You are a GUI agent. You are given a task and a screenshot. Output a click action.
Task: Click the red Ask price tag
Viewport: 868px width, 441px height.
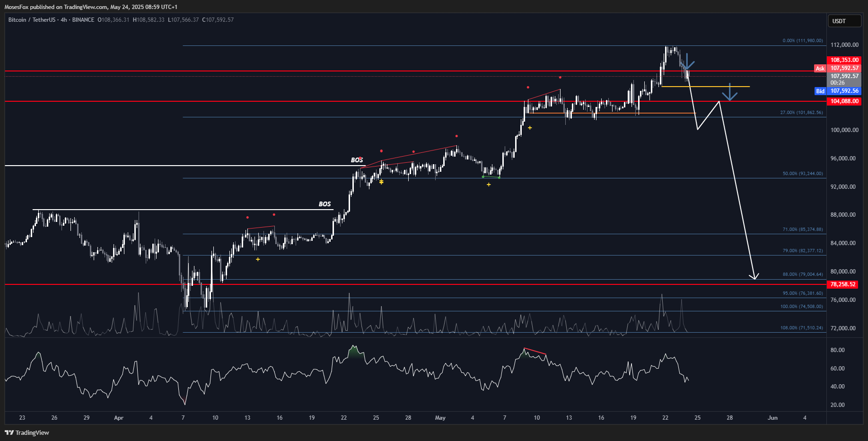coord(820,69)
